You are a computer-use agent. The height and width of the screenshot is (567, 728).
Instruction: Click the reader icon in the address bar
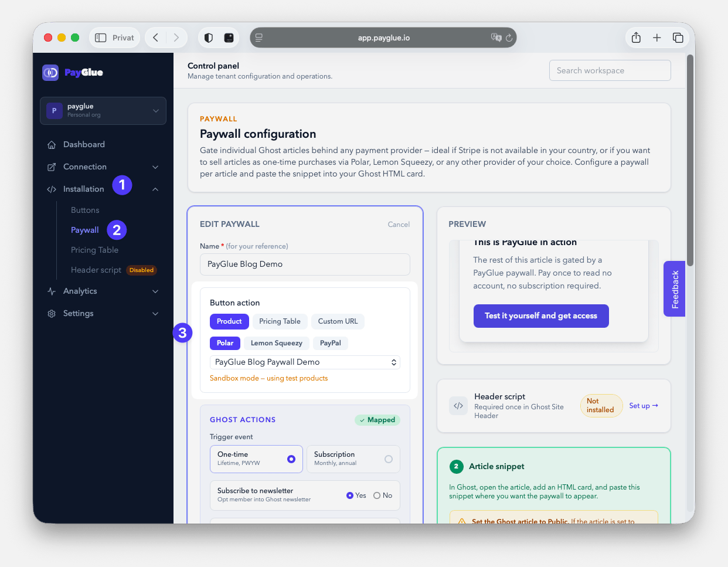258,38
